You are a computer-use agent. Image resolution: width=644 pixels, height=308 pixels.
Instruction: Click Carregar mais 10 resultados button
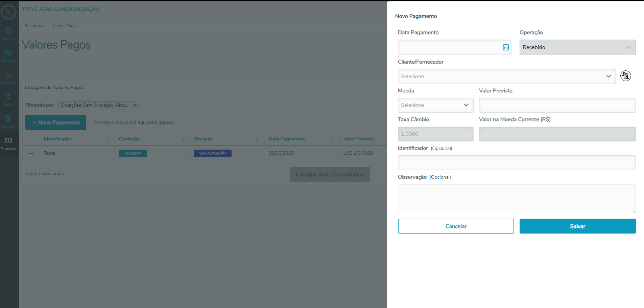click(x=330, y=174)
